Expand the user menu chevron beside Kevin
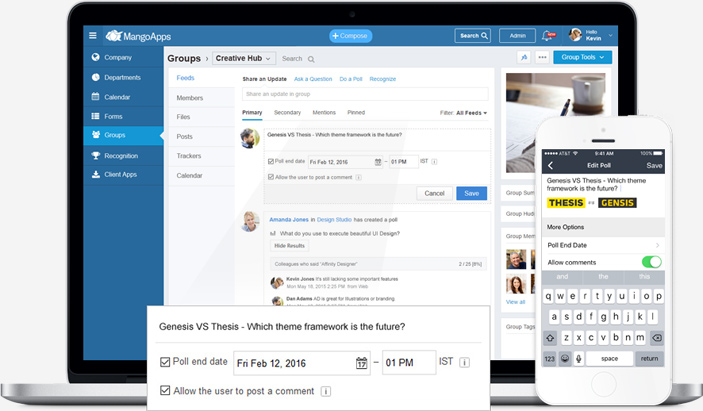Screen dimensions: 703x411 610,35
